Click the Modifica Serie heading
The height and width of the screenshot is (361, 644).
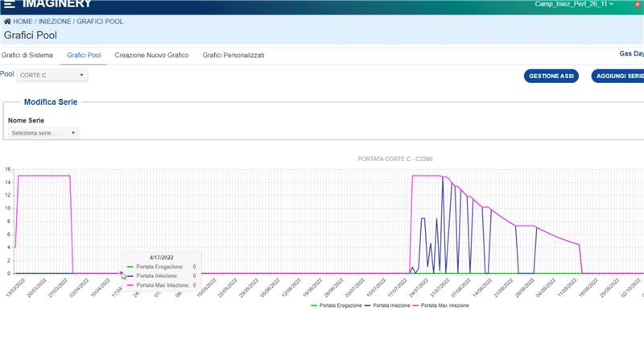pos(51,102)
